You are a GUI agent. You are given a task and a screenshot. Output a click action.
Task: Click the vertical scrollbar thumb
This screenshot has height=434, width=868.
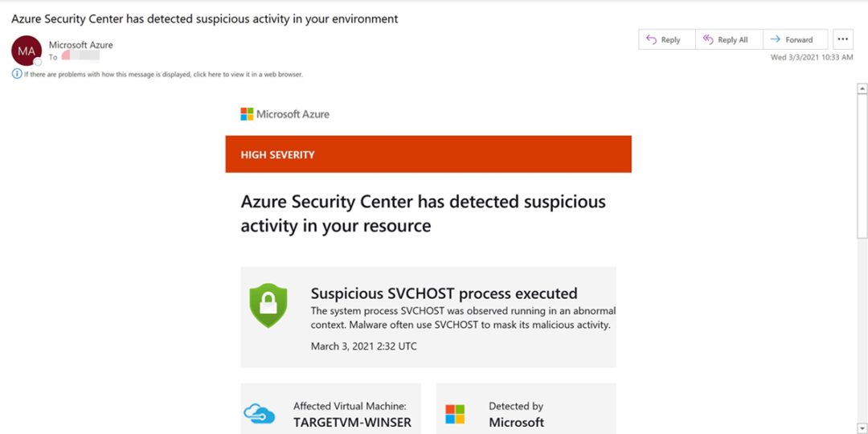point(862,165)
